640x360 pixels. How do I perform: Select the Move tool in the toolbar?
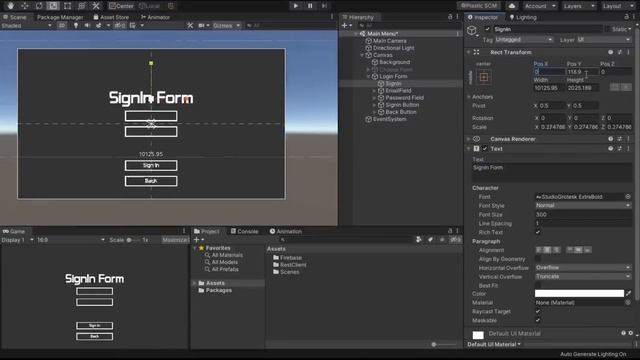tap(25, 6)
